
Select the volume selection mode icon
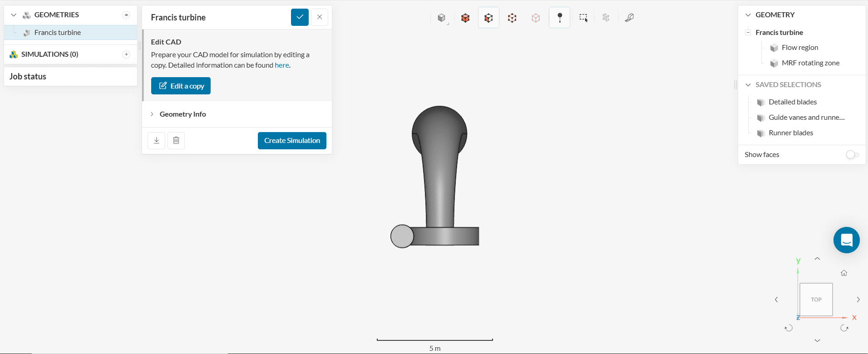465,18
